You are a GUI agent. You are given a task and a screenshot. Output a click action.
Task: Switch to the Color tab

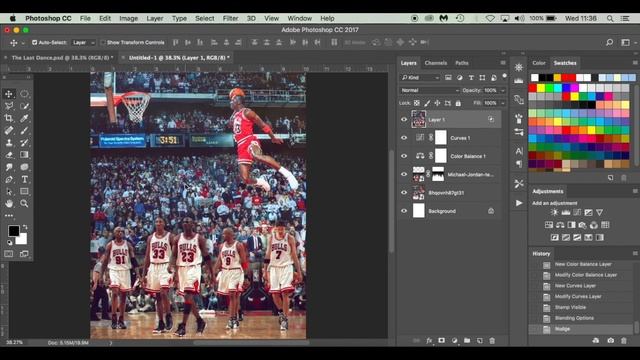pyautogui.click(x=539, y=63)
